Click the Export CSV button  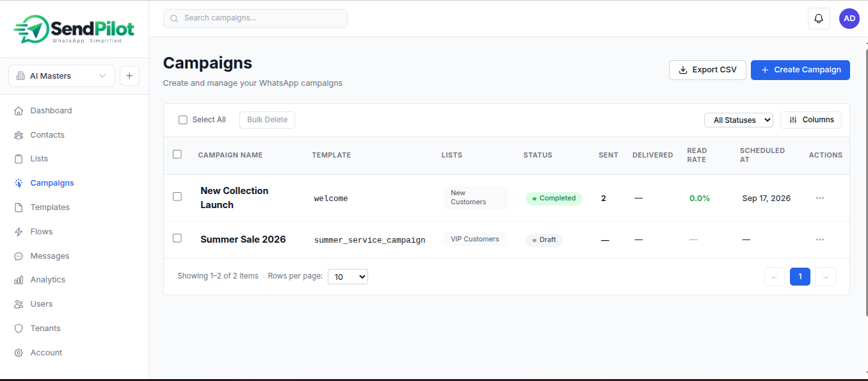[x=707, y=70]
